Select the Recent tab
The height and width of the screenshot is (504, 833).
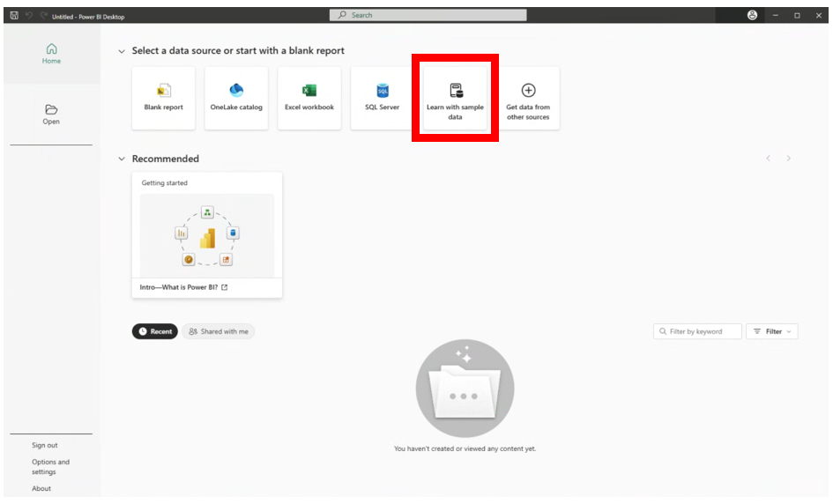point(155,331)
